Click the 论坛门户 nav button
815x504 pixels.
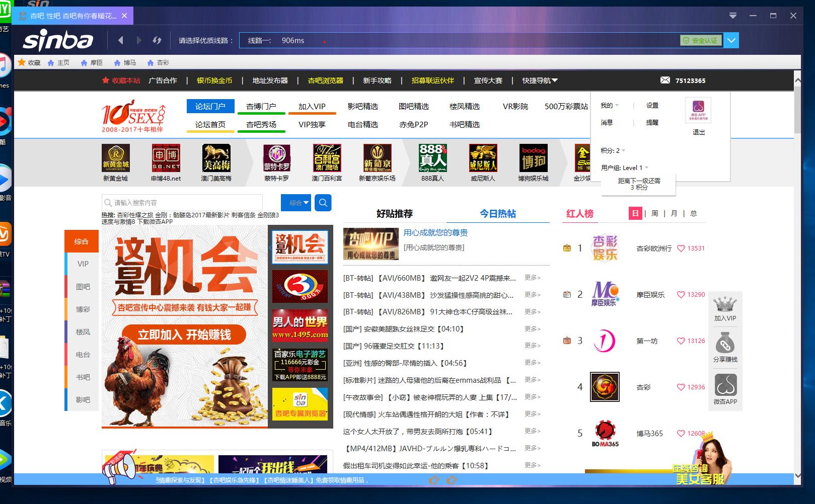(x=210, y=106)
